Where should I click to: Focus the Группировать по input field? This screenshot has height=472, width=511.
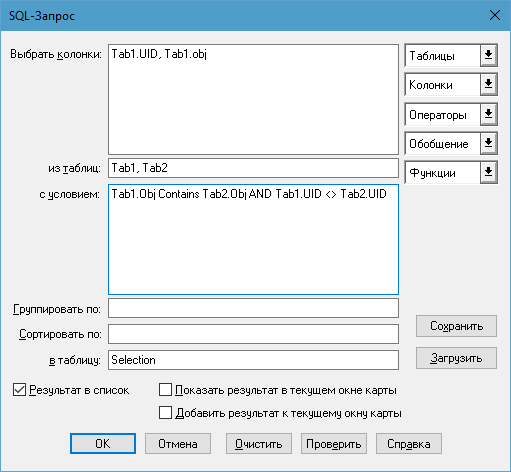click(x=253, y=308)
